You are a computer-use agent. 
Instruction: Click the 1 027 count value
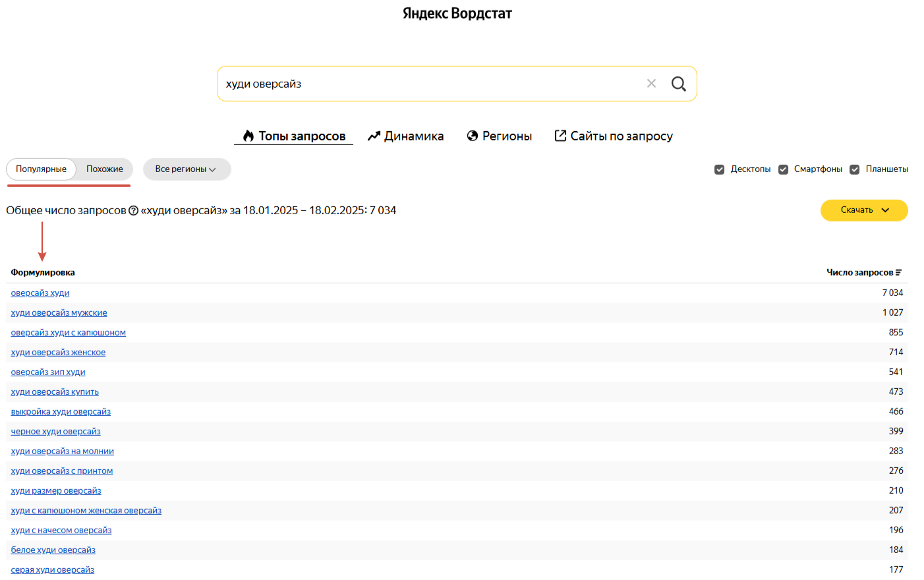[892, 312]
